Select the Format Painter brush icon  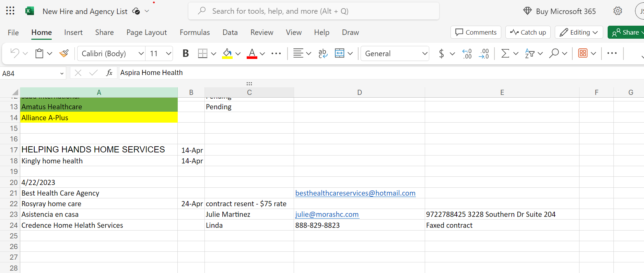click(64, 53)
